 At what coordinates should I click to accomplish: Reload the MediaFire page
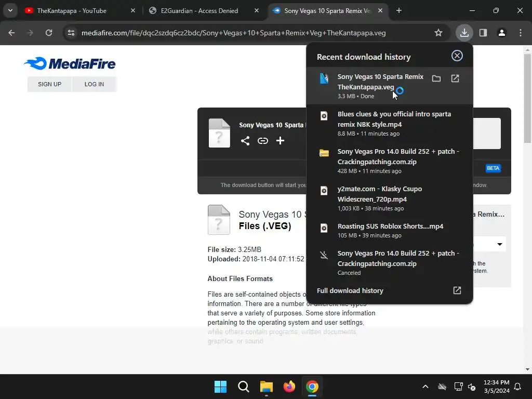pos(49,33)
